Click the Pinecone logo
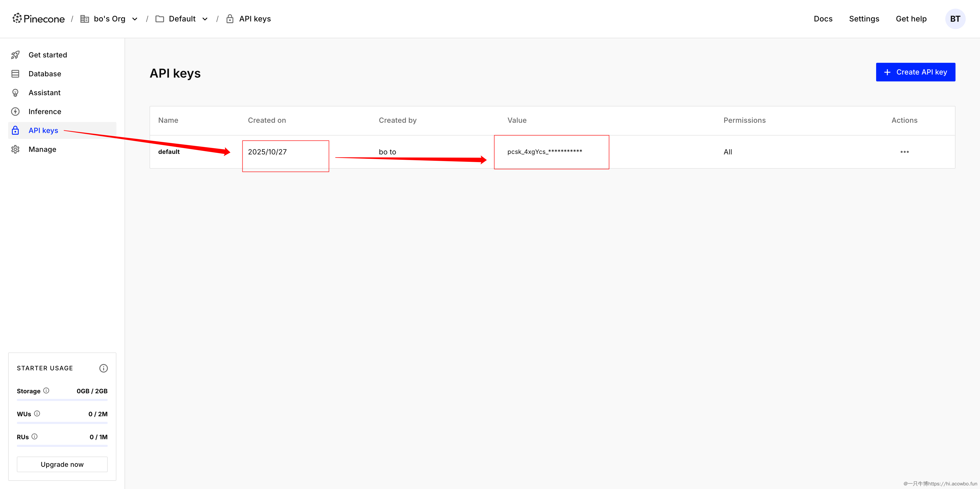This screenshot has width=980, height=489. [x=39, y=19]
